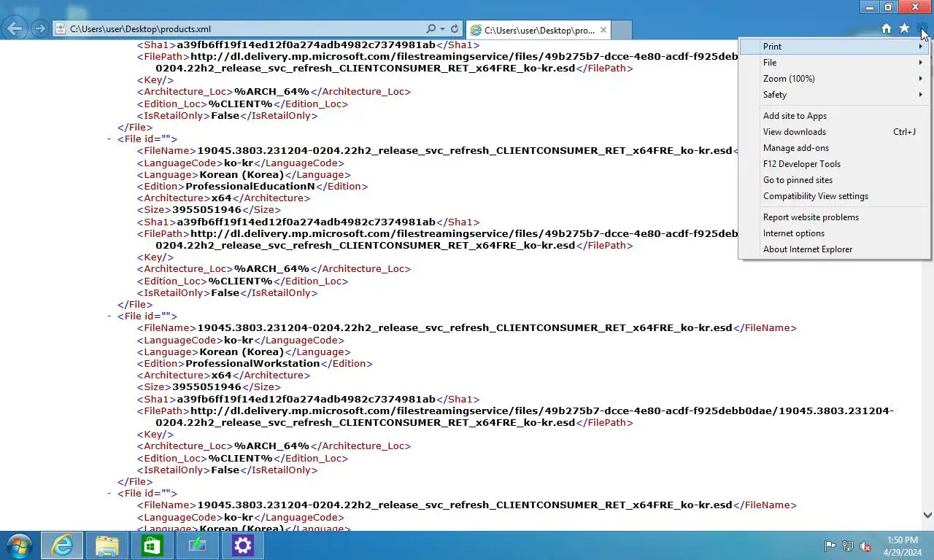The width and height of the screenshot is (934, 560).
Task: Open Manage add-ons
Action: click(834, 147)
